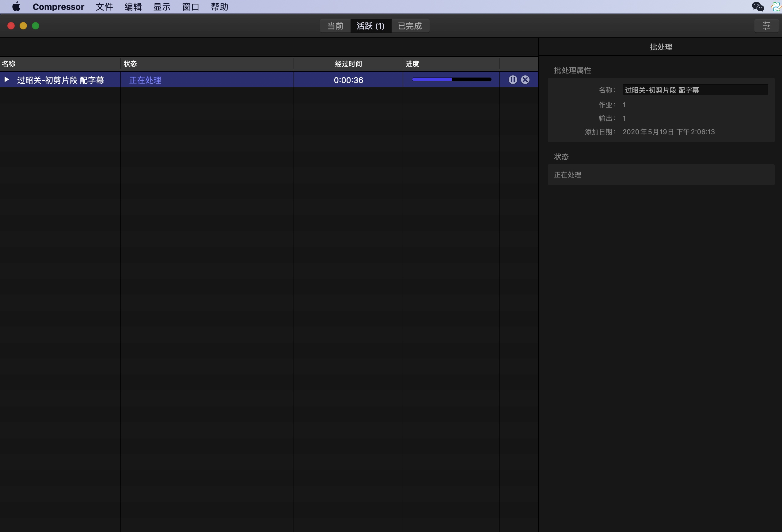Click the batch progress bar
Screen dimensions: 782x532
[451, 80]
